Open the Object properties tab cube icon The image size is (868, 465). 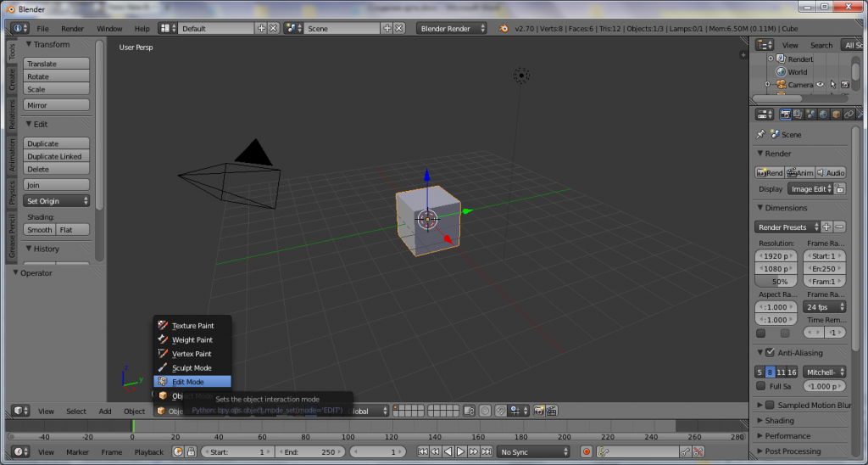click(836, 115)
